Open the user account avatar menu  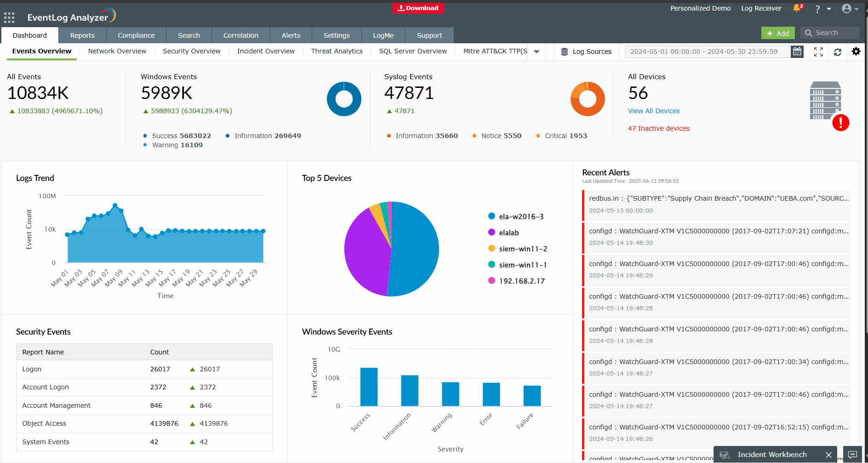click(846, 9)
